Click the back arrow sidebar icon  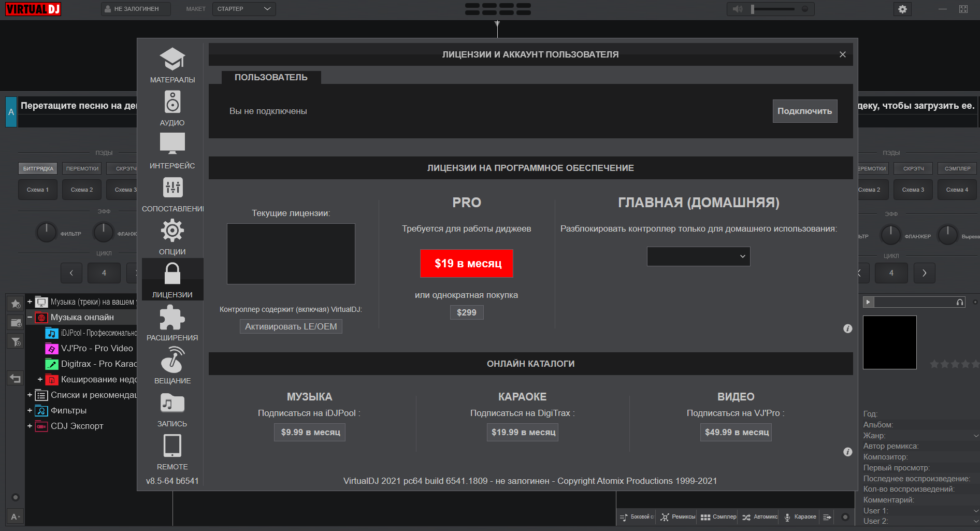coord(16,379)
